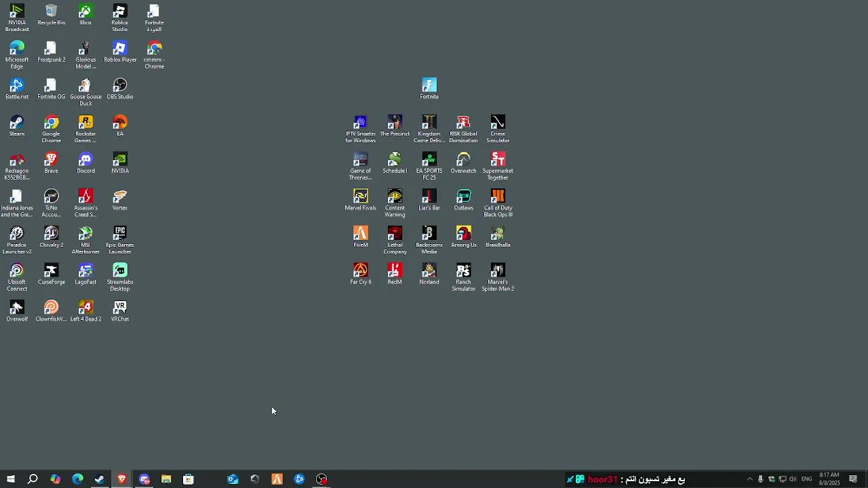Viewport: 868px width, 488px height.
Task: Select the Xbox desktop shortcut
Action: tap(85, 15)
